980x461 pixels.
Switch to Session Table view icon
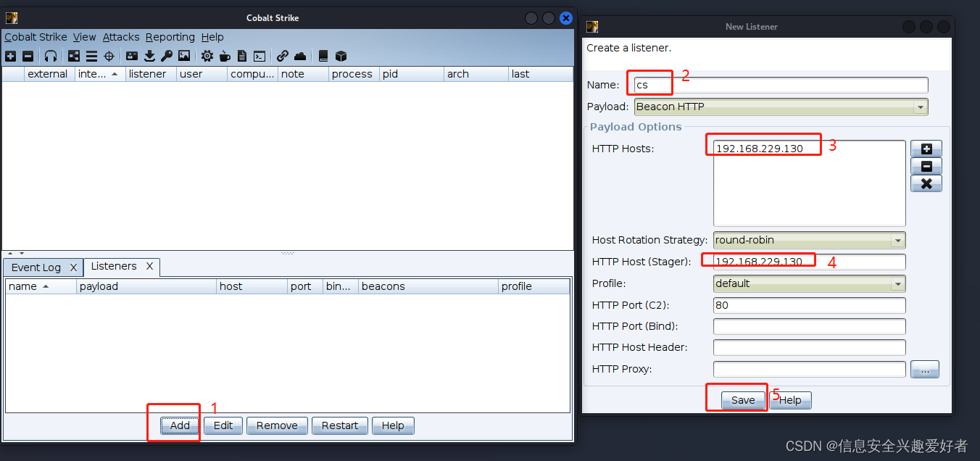[91, 56]
